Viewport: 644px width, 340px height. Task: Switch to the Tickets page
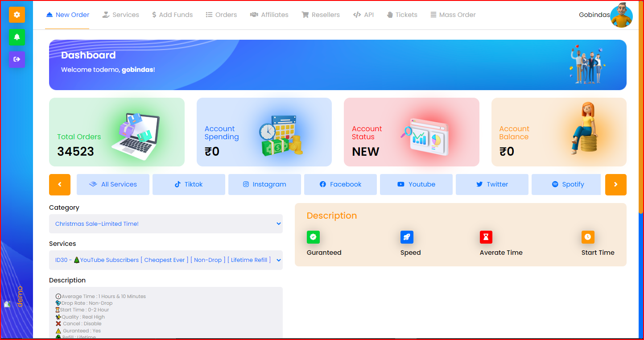tap(402, 15)
